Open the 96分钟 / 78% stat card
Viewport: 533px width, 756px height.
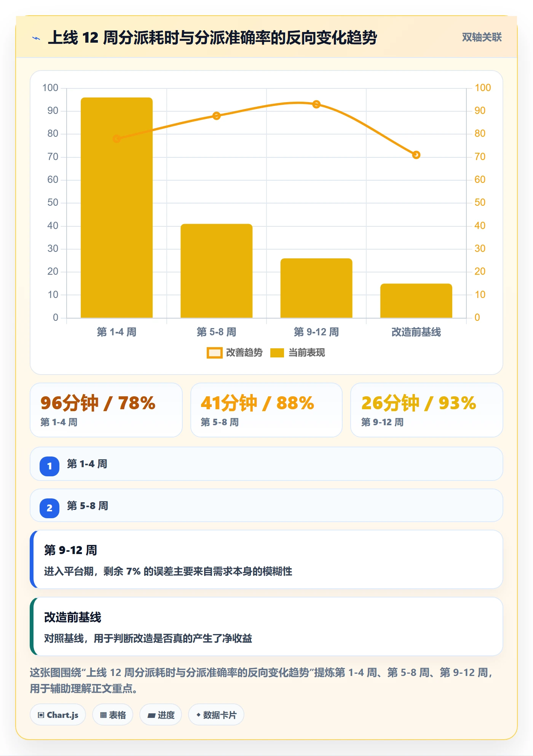[x=106, y=410]
